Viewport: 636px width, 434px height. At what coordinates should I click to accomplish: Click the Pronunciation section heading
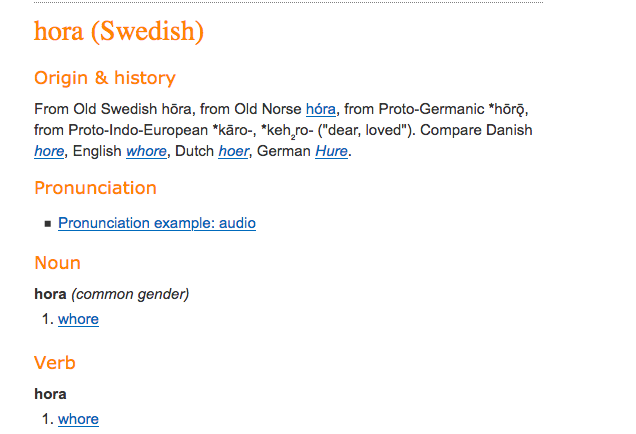[95, 188]
